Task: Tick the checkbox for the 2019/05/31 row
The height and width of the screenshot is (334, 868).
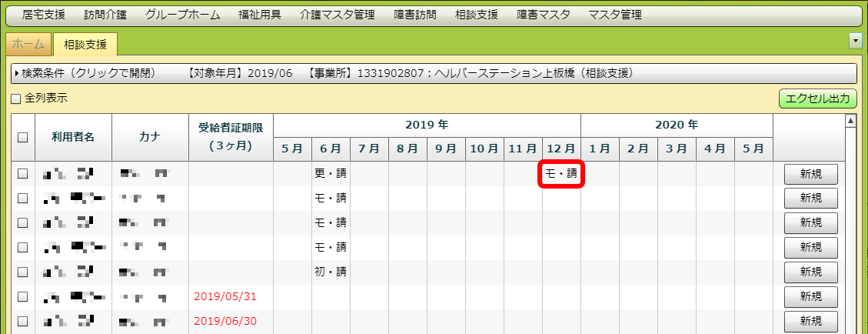Action: coord(22,296)
